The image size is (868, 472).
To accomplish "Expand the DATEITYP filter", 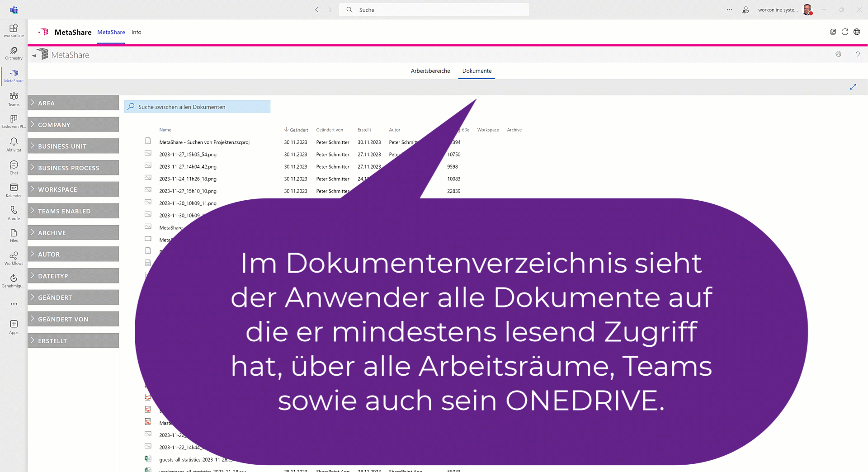I will 73,276.
